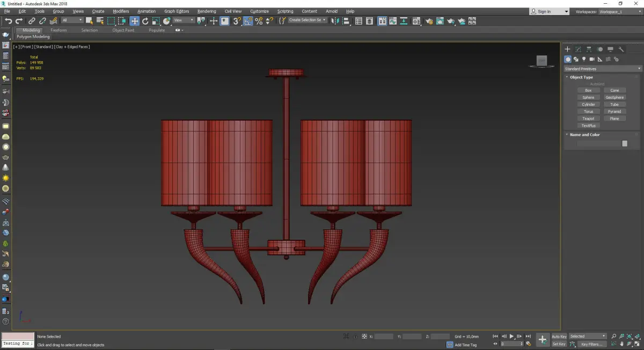Switch to the Modify command panel tab
644x350 pixels.
pyautogui.click(x=578, y=49)
